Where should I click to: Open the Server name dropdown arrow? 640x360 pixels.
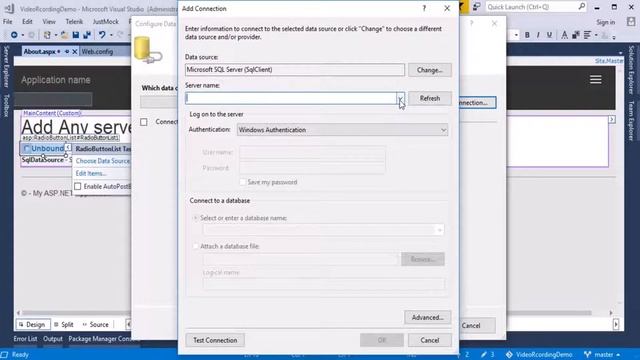click(400, 98)
